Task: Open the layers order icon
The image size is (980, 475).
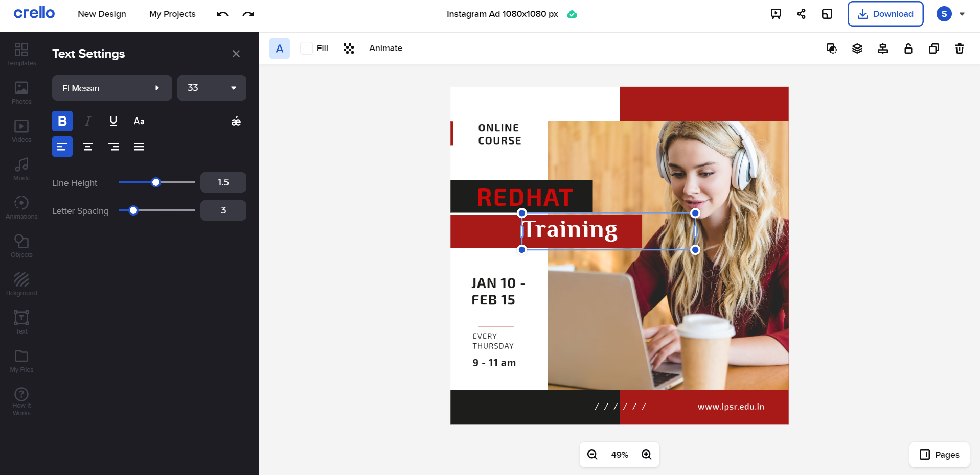Action: pos(857,49)
